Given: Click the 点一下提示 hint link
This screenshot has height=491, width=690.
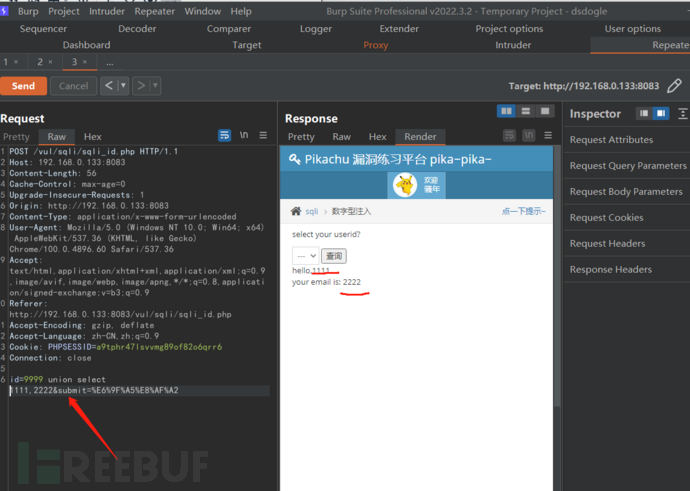Looking at the screenshot, I should [x=524, y=211].
